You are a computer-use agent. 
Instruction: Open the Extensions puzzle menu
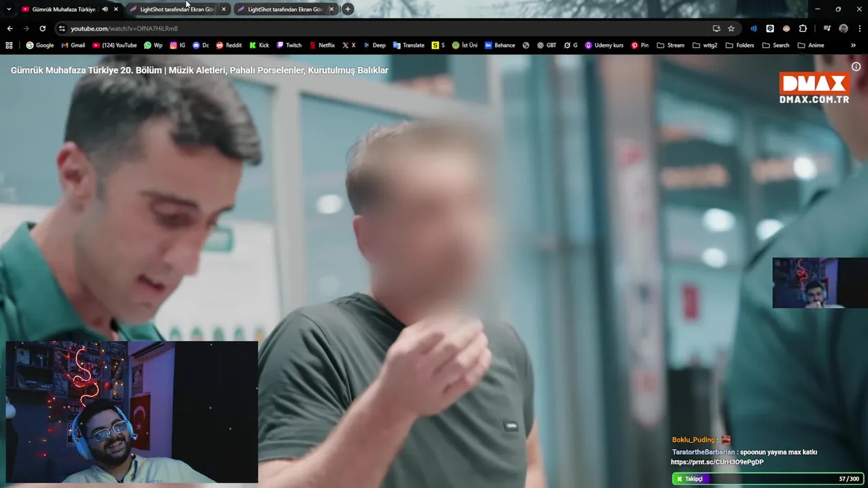[803, 28]
